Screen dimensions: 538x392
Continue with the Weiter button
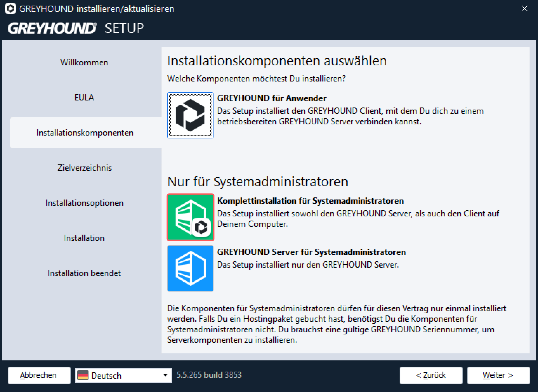point(498,375)
